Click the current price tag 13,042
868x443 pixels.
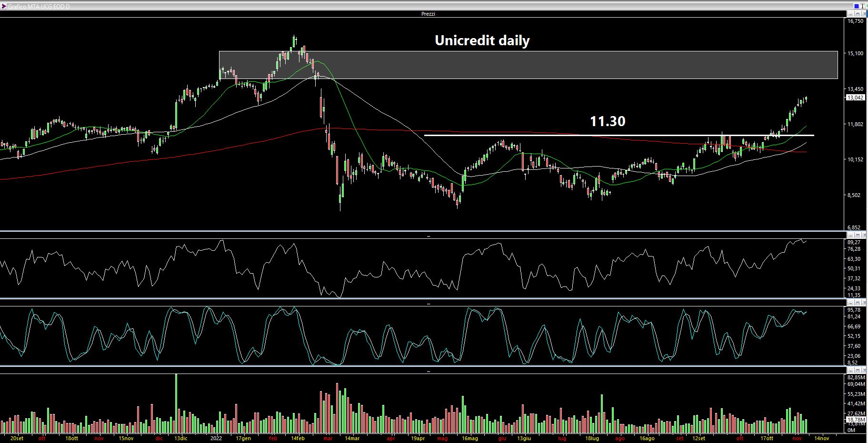point(855,98)
